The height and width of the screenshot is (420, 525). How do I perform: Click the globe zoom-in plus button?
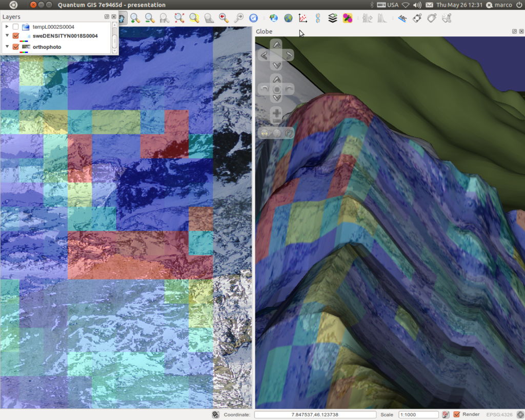pos(276,113)
